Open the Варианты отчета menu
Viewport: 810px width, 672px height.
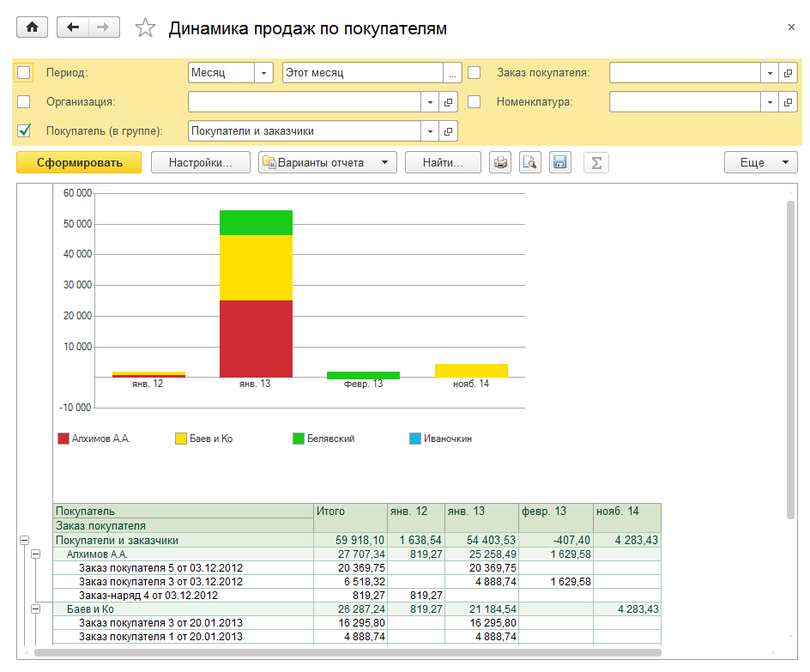click(328, 162)
